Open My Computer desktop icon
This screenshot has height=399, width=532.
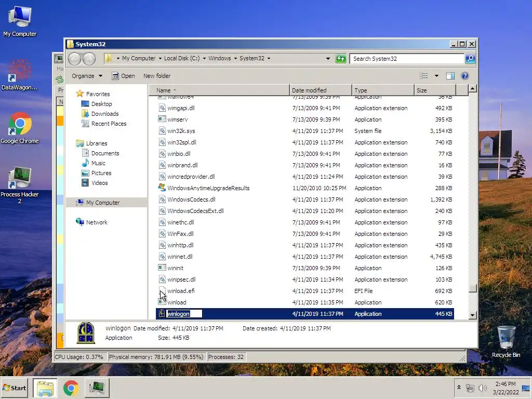pos(20,21)
